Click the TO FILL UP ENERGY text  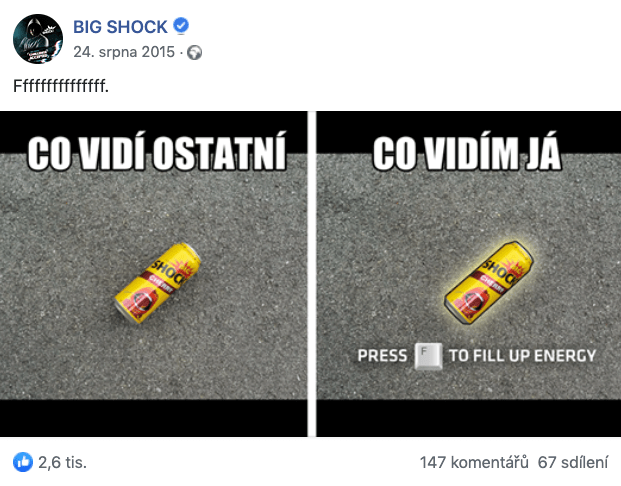[521, 356]
